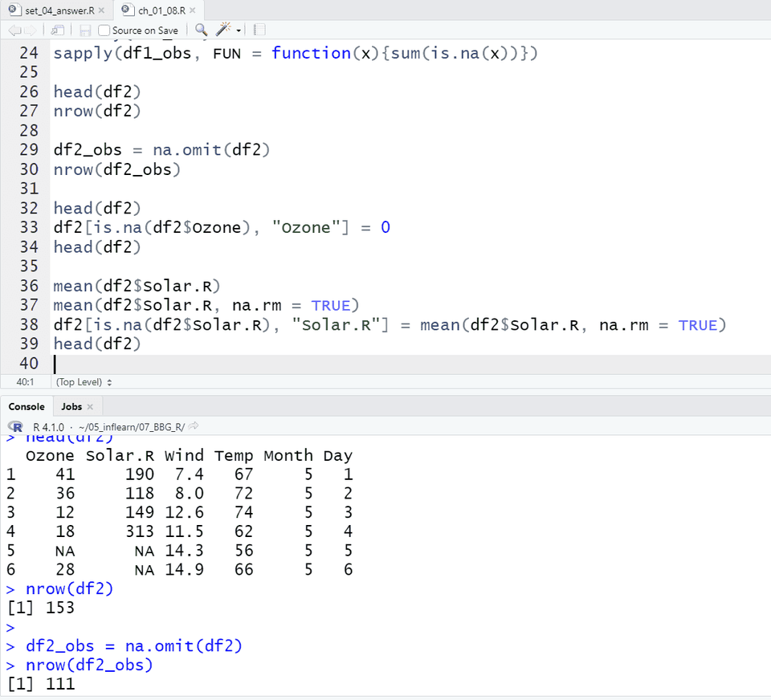The height and width of the screenshot is (700, 771).
Task: Select the ch_01_08.R tab
Action: coord(161,10)
